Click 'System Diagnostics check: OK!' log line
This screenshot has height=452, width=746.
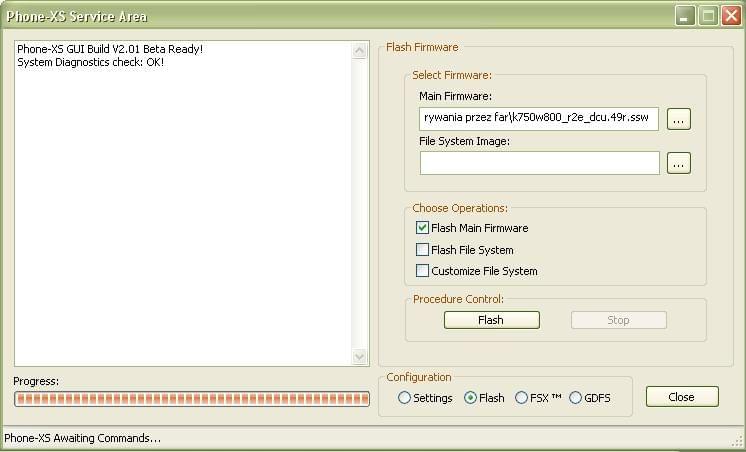pos(90,62)
